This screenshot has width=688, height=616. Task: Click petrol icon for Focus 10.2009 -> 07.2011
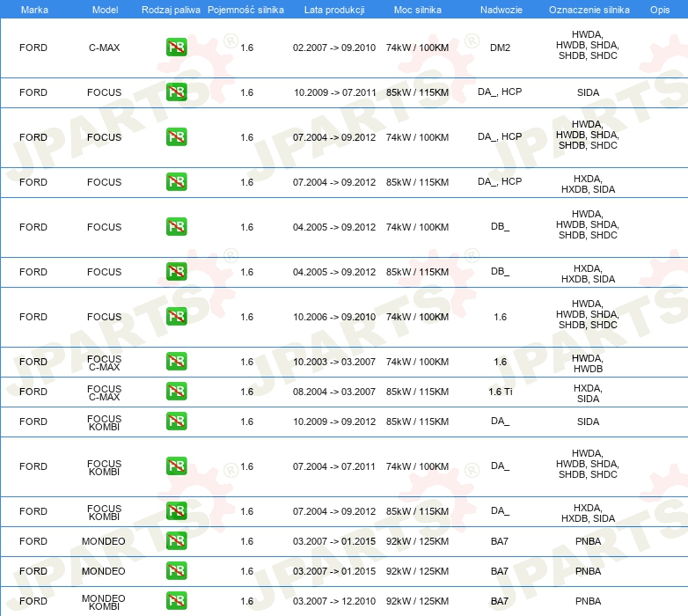click(176, 92)
